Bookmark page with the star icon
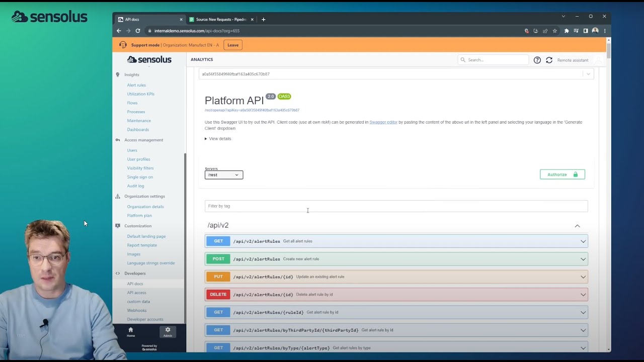 pos(555,31)
